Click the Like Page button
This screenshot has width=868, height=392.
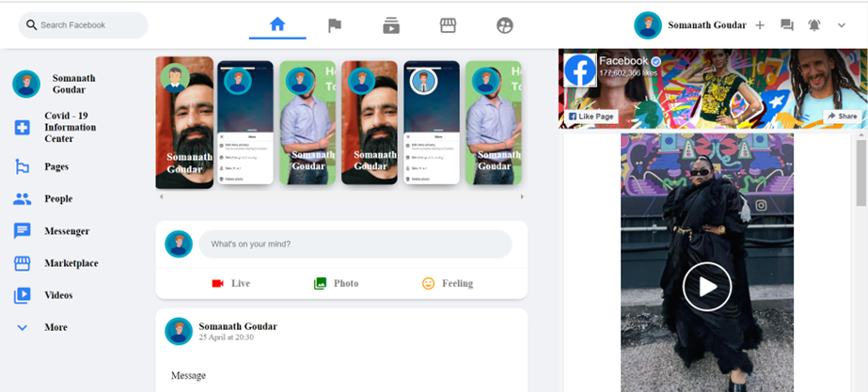[x=591, y=117]
